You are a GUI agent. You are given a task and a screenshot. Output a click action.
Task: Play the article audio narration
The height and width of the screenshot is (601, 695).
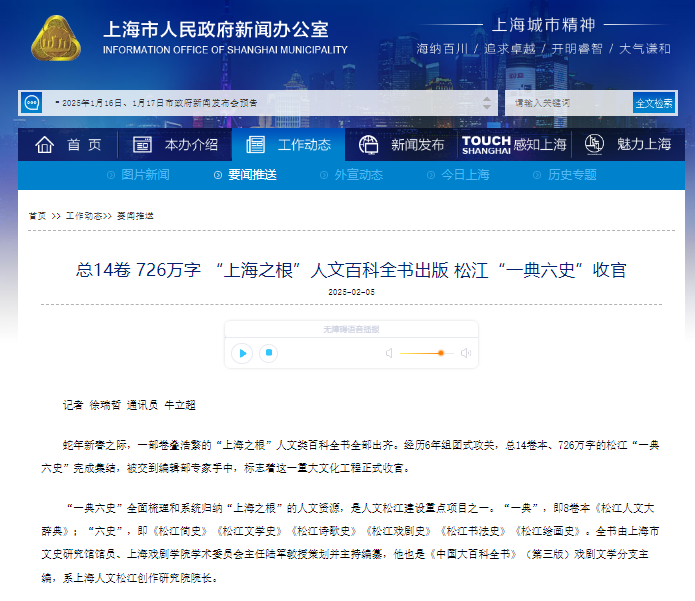pos(241,353)
